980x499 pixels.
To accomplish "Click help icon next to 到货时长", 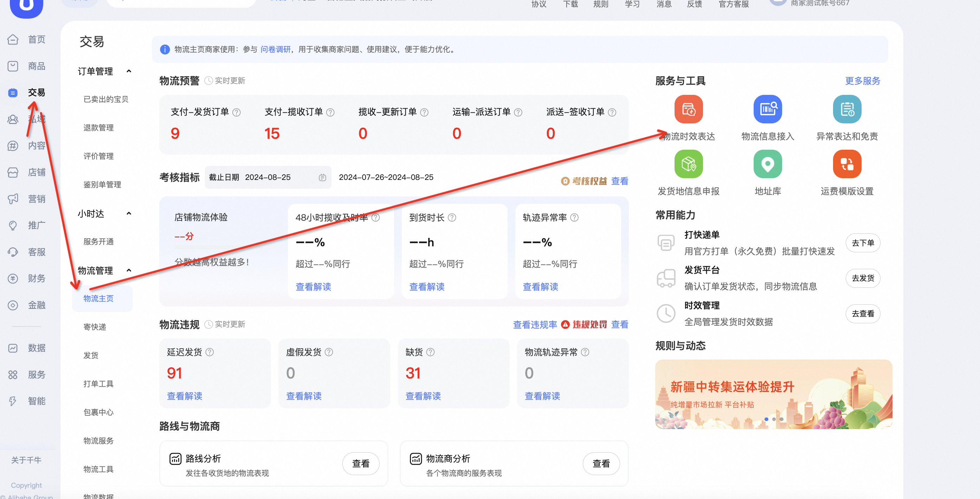I will coord(452,218).
